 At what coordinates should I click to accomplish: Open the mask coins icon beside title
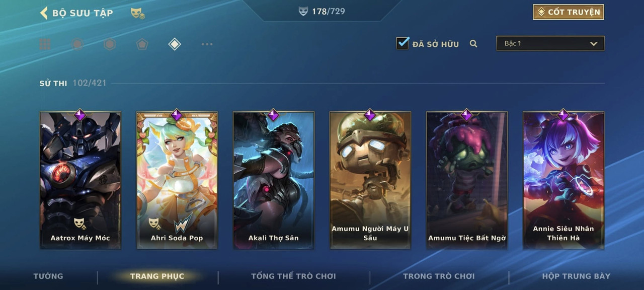tap(138, 14)
